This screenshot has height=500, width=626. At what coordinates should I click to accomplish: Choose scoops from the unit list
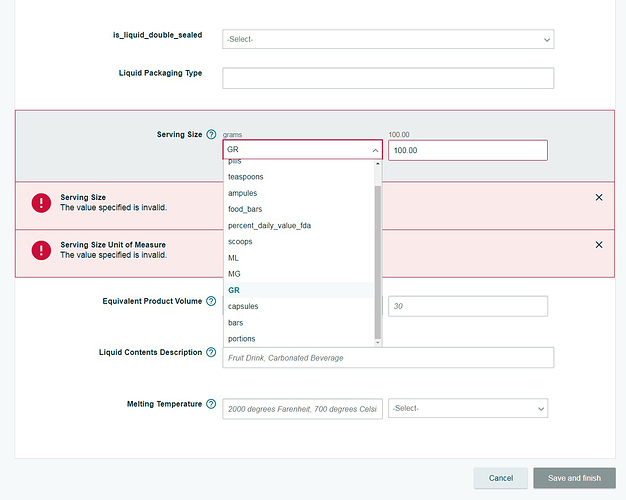pyautogui.click(x=241, y=241)
